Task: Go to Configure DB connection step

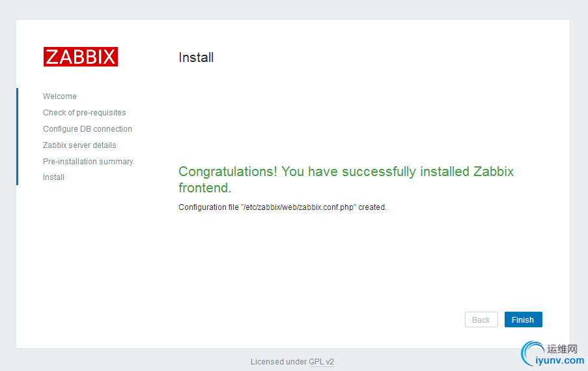Action: (x=87, y=129)
